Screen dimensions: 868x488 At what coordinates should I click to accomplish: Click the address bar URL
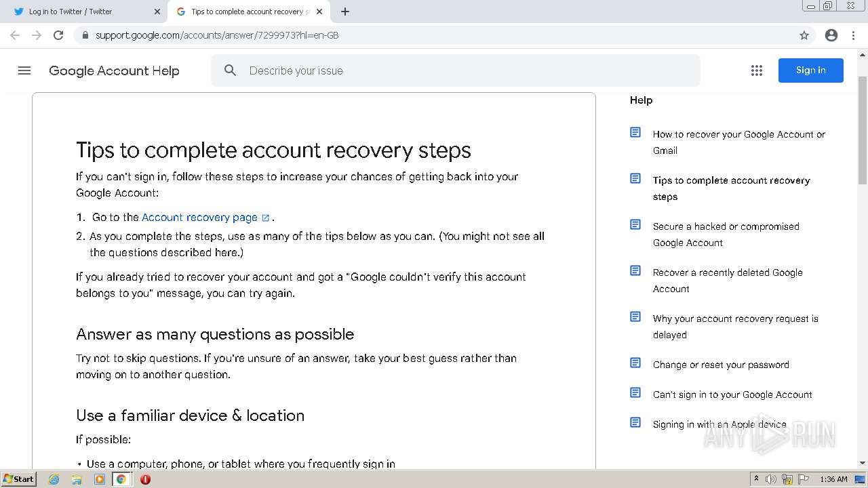(217, 35)
